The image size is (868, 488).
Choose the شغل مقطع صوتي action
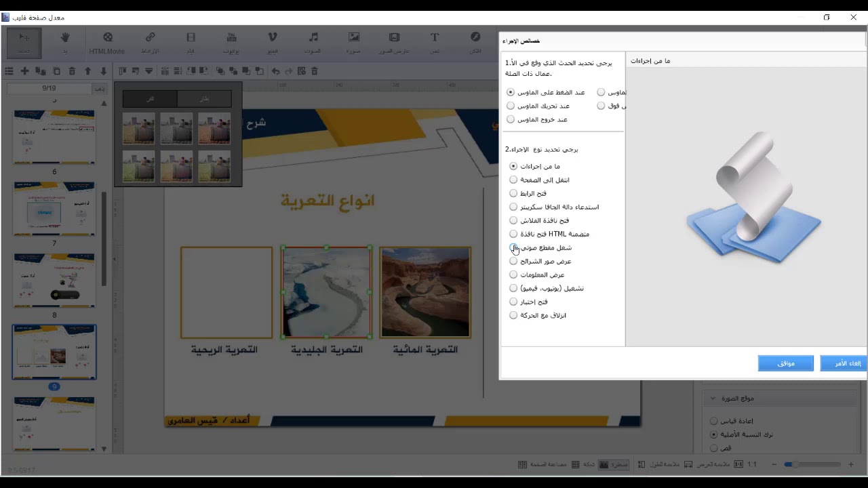pyautogui.click(x=540, y=247)
